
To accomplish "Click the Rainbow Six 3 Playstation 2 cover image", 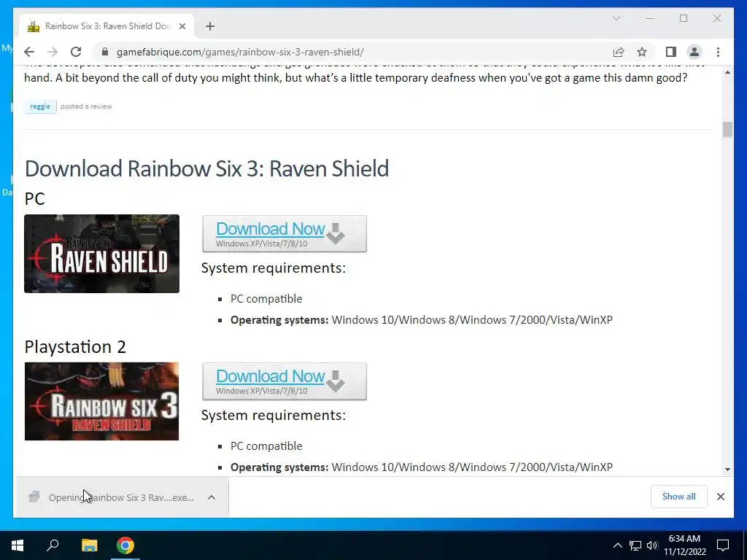I will pyautogui.click(x=101, y=401).
